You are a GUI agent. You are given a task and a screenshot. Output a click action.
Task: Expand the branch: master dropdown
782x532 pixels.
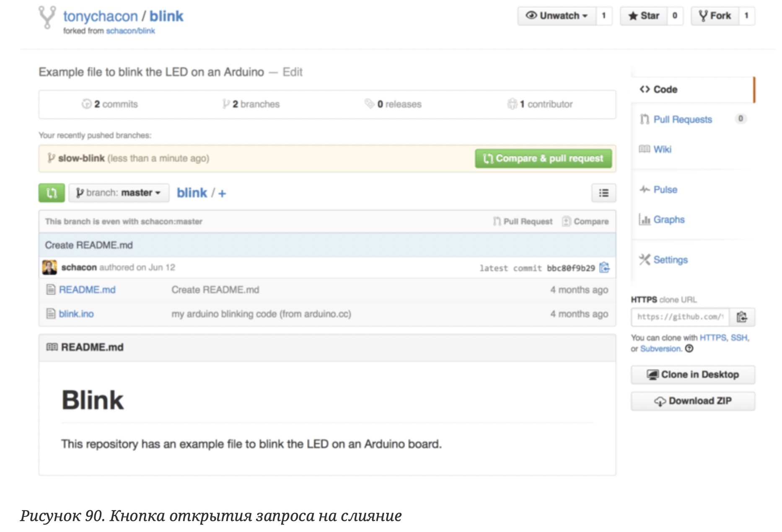point(119,193)
